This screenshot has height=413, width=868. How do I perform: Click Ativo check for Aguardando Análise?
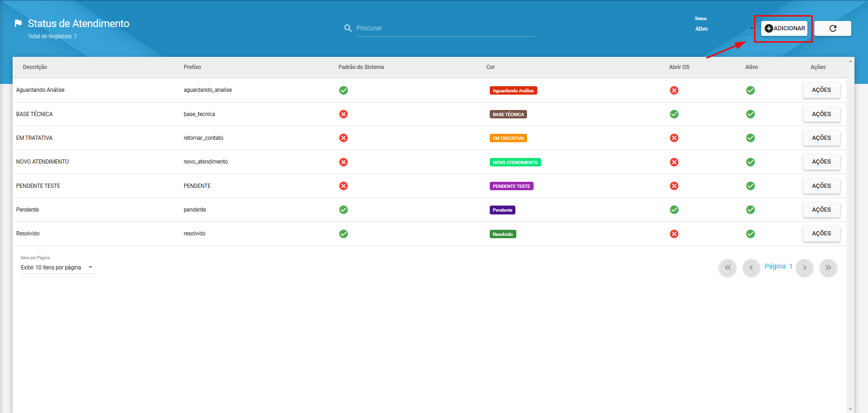point(750,90)
